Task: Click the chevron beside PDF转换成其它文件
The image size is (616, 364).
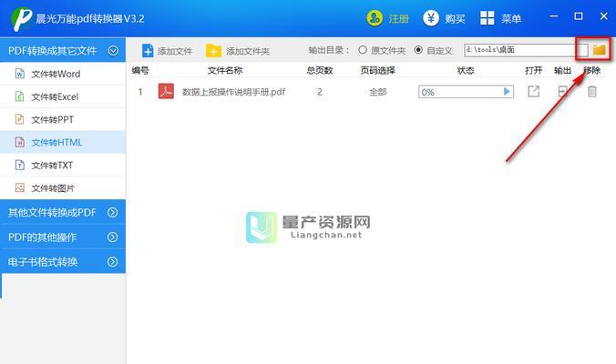Action: point(113,51)
